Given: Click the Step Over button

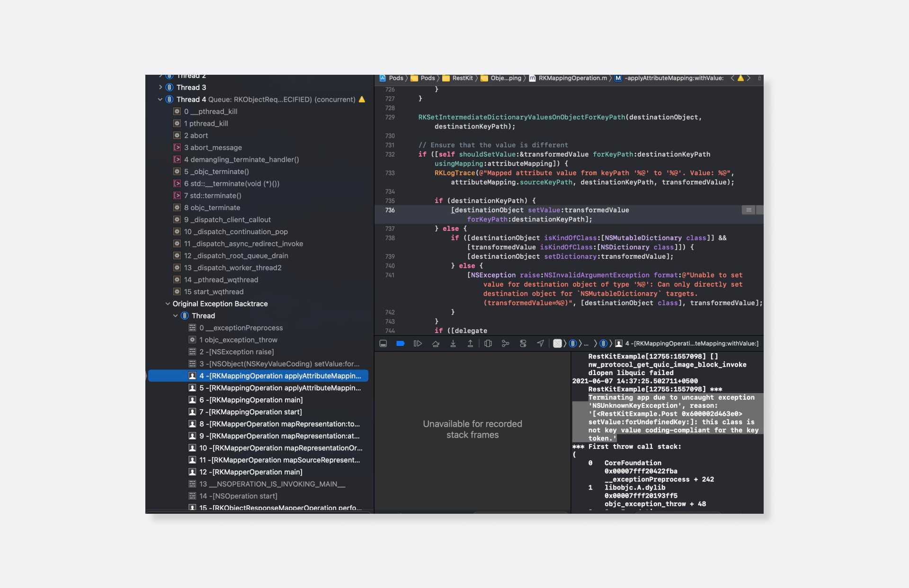Looking at the screenshot, I should click(436, 343).
